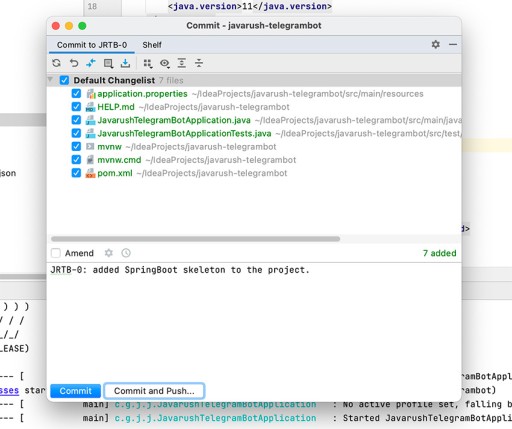This screenshot has width=512, height=429.
Task: Uncheck JavarushTelegramBotApplicationTests.java checkbox
Action: pyautogui.click(x=76, y=133)
